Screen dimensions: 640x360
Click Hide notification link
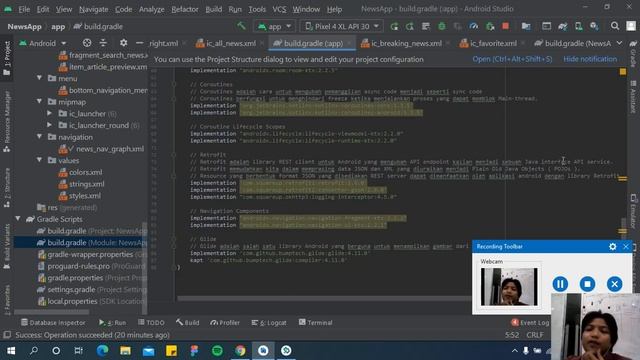(590, 59)
